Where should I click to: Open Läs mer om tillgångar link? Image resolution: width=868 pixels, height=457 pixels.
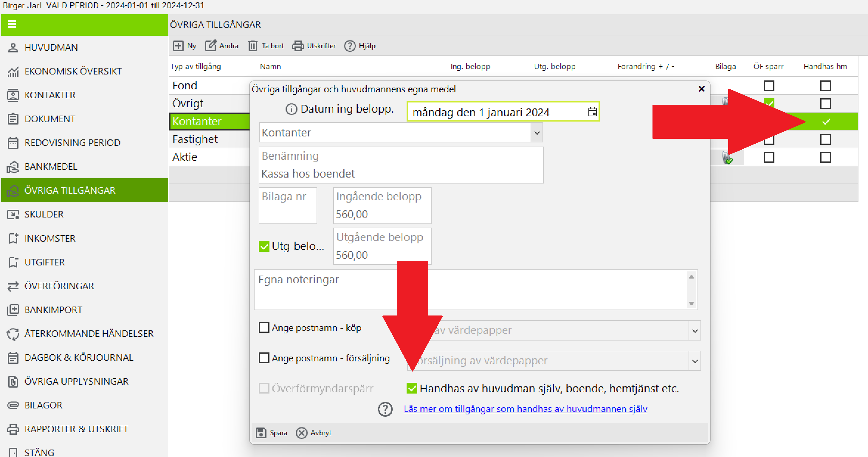click(x=525, y=409)
